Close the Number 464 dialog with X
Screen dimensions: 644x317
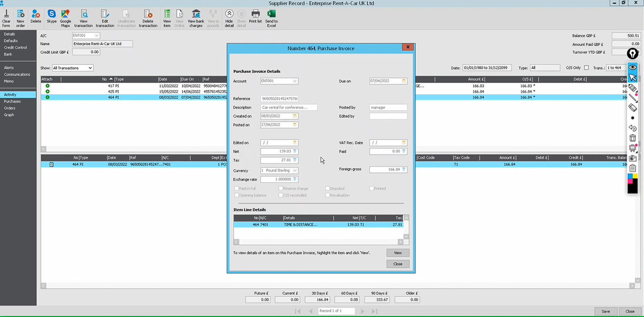pyautogui.click(x=407, y=47)
